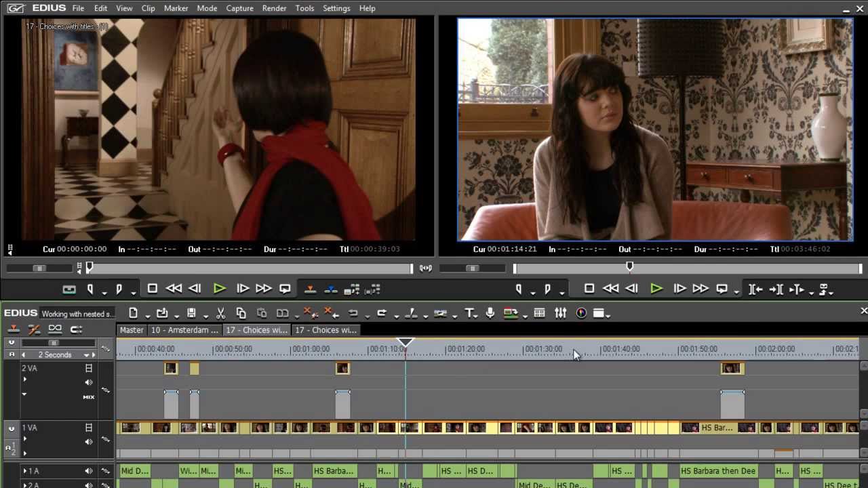Open the new sequence dropdown arrow
The height and width of the screenshot is (488, 868).
pos(147,315)
